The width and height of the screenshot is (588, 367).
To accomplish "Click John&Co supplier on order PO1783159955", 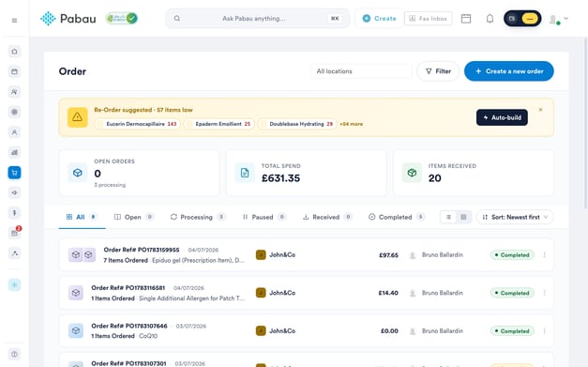I will [x=276, y=254].
